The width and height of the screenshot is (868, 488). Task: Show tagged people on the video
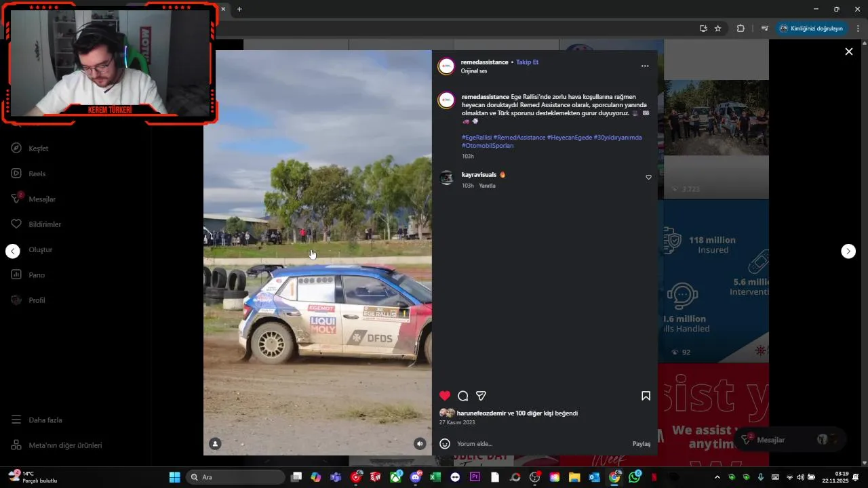(215, 444)
